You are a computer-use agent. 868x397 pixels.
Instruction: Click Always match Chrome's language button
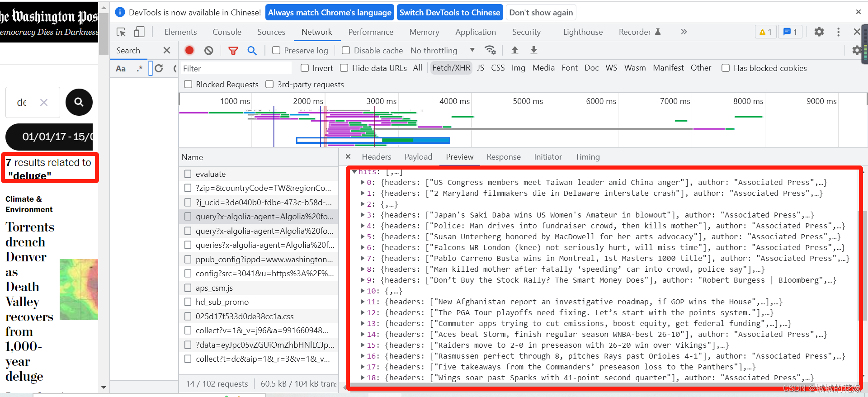(330, 12)
